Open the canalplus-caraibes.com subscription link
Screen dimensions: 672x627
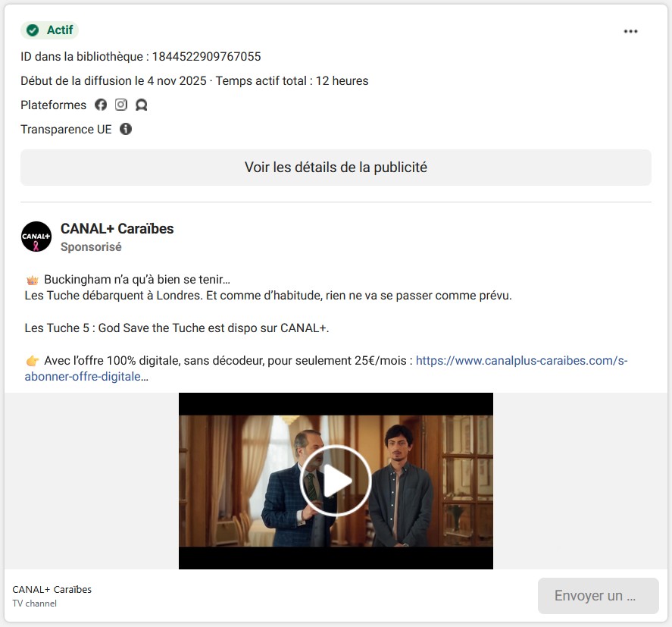(523, 359)
